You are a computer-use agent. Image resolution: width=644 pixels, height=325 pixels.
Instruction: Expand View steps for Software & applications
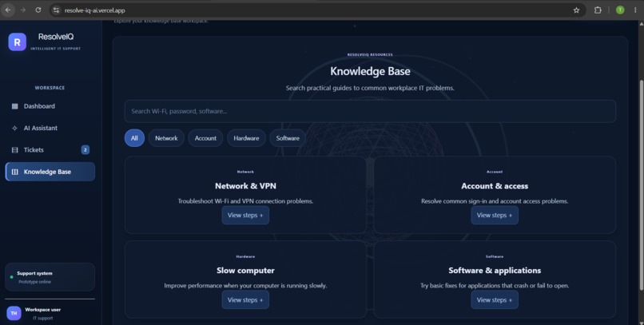(495, 300)
